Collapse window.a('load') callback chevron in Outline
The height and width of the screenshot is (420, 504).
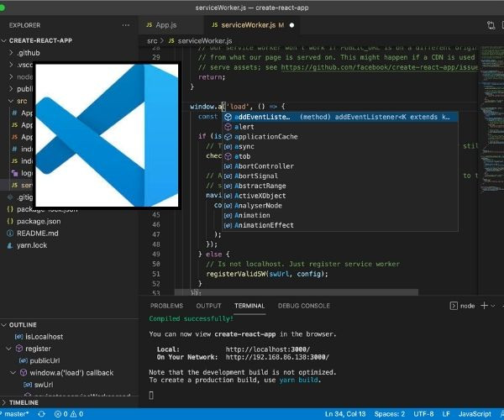pos(13,373)
